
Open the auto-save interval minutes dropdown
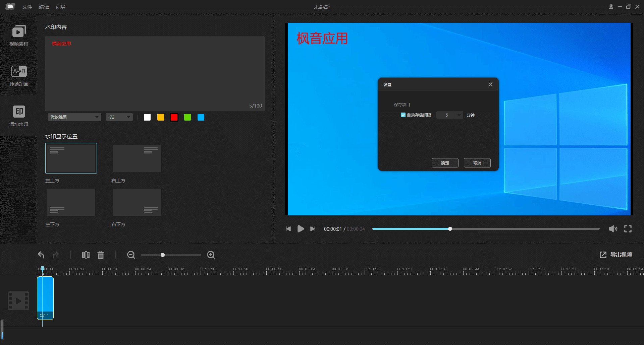(459, 115)
